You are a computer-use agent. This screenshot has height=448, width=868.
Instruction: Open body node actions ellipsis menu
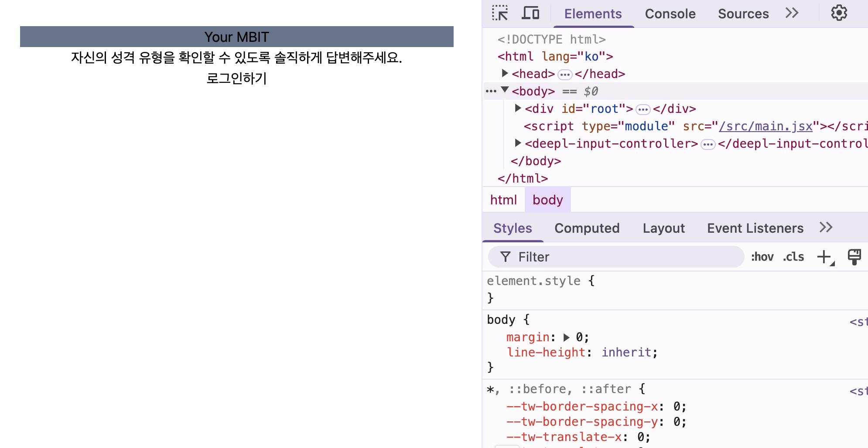pyautogui.click(x=491, y=91)
